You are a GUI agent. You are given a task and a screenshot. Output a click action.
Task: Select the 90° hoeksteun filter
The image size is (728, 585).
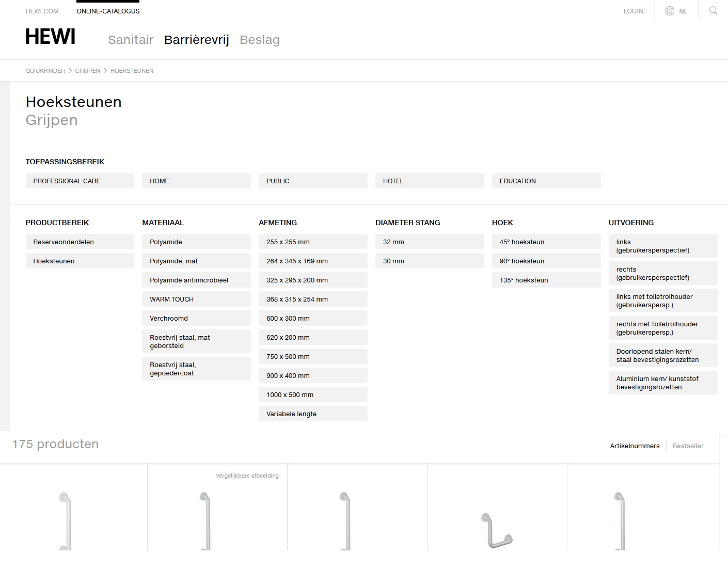point(546,261)
